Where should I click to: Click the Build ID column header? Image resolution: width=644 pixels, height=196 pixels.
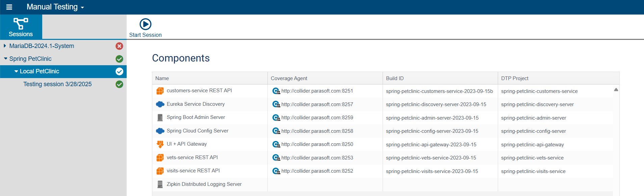(x=440, y=78)
